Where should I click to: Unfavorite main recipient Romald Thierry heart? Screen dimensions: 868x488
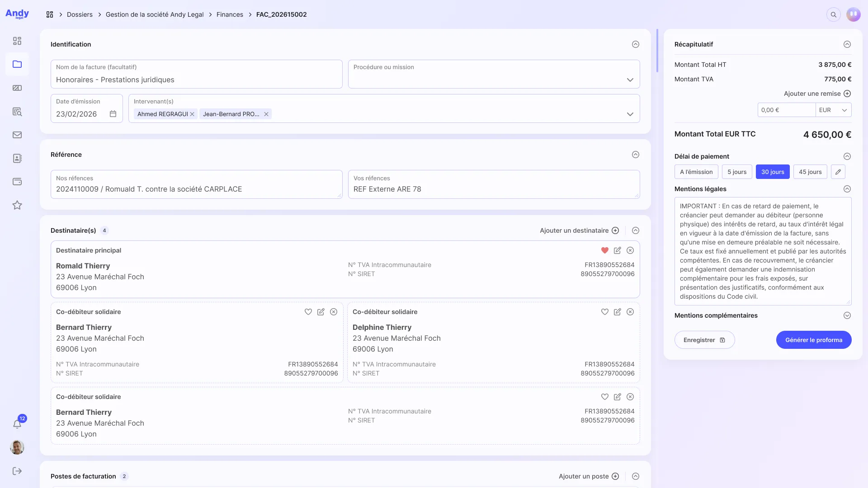(605, 250)
